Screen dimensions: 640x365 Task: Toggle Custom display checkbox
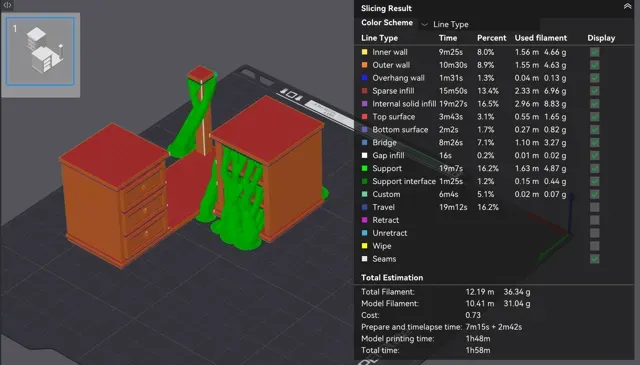click(x=595, y=194)
